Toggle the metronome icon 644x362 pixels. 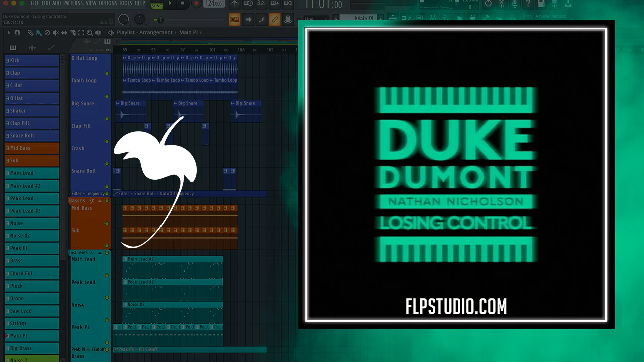click(234, 4)
